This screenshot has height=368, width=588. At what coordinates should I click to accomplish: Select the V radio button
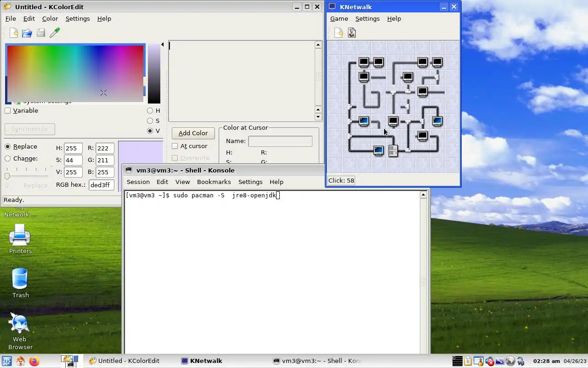tap(150, 131)
